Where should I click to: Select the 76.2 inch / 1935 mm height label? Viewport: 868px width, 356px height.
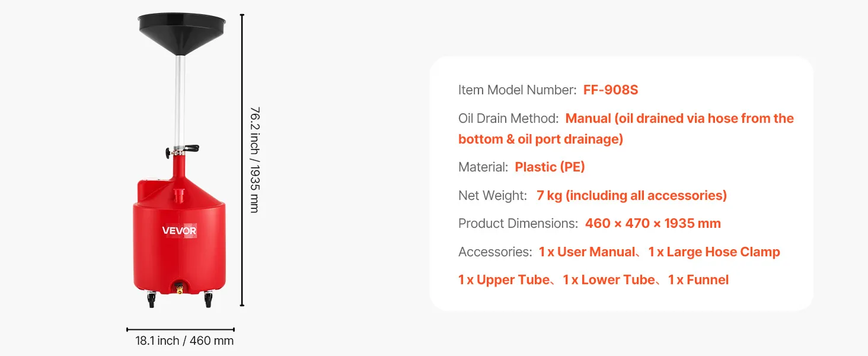[x=254, y=160]
